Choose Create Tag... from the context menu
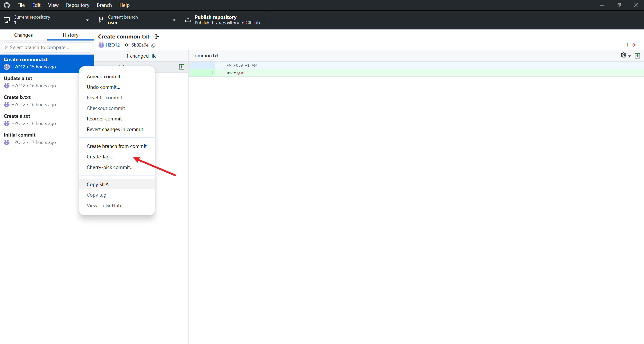 tap(100, 157)
